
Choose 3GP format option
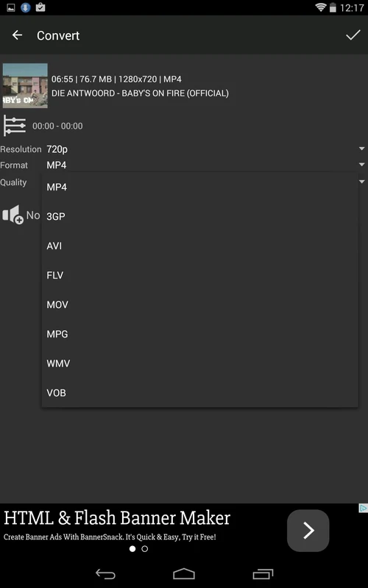coord(199,216)
